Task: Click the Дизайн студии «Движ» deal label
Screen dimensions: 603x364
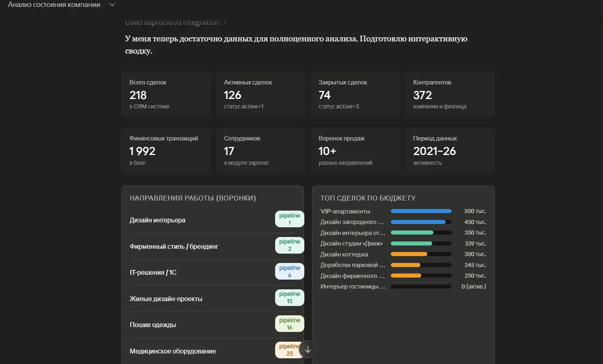Action: tap(351, 243)
